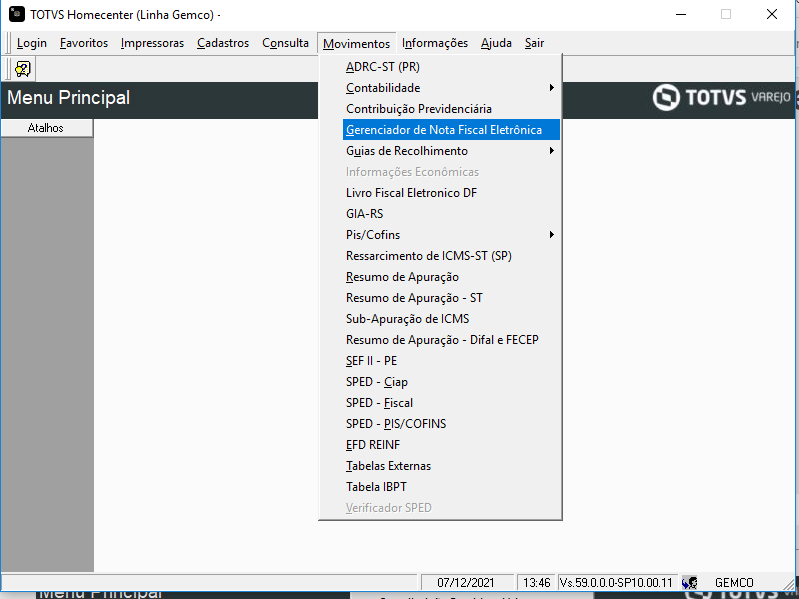Select SEF II - PE
The width and height of the screenshot is (799, 599).
click(x=440, y=361)
